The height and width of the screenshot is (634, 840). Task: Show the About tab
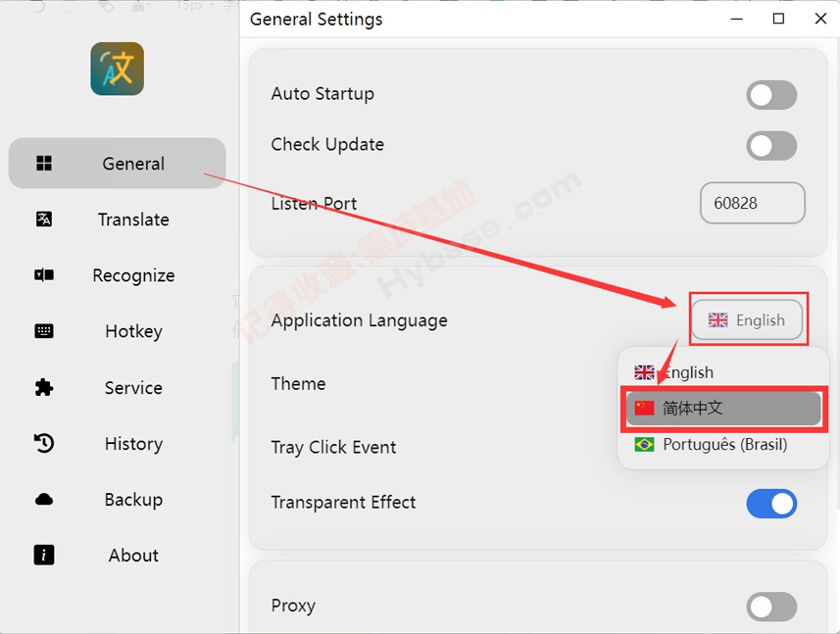(118, 556)
